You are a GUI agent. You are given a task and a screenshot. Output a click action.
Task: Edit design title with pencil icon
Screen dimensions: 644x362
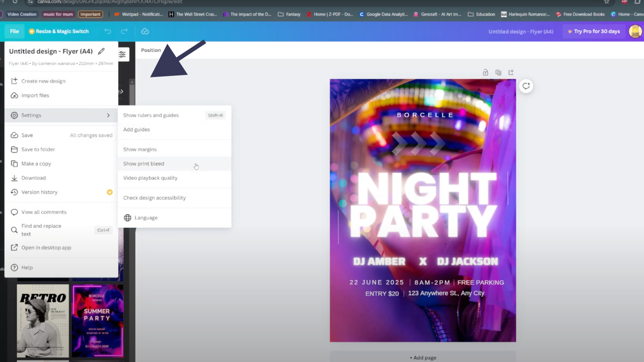101,51
